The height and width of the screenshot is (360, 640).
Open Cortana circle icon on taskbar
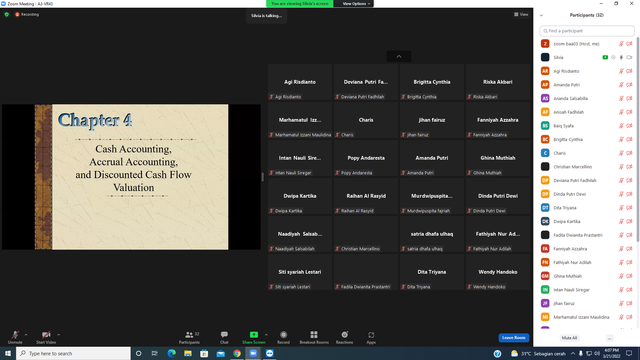138,353
